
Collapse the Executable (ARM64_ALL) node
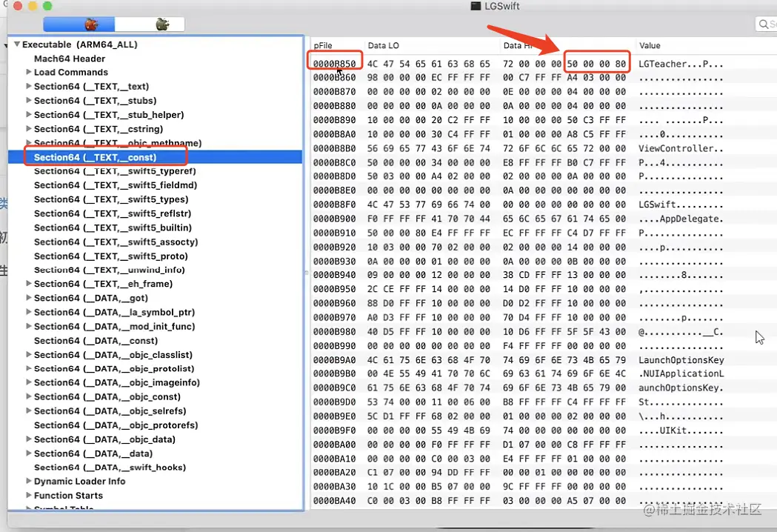point(17,44)
